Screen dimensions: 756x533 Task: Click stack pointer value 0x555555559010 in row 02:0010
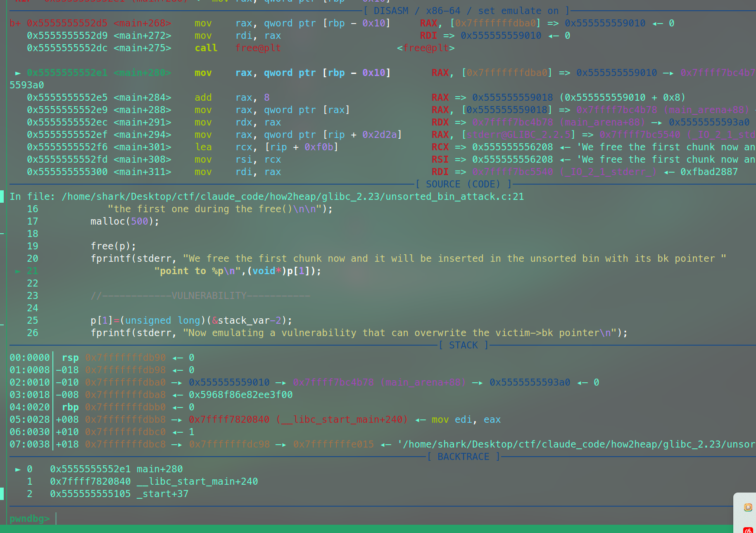pyautogui.click(x=229, y=382)
